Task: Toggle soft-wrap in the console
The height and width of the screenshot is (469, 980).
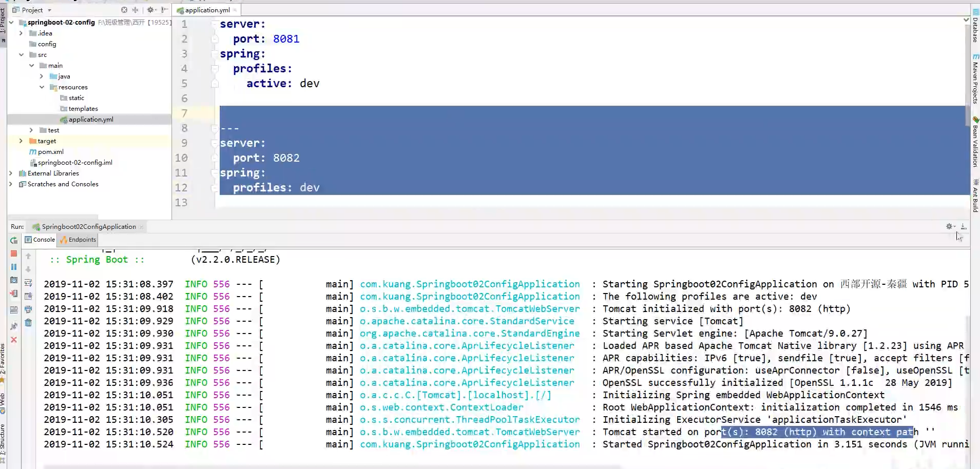Action: pos(28,283)
